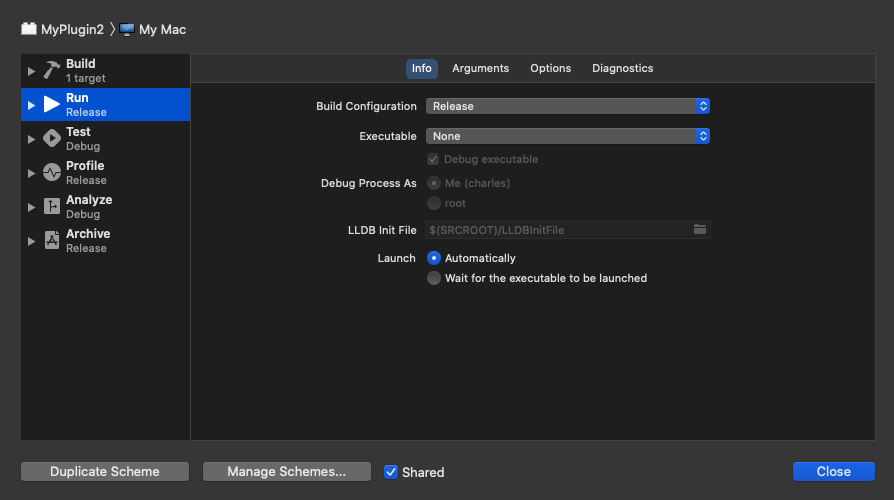894x500 pixels.
Task: Select the Automatically launch radio button
Action: [x=434, y=258]
